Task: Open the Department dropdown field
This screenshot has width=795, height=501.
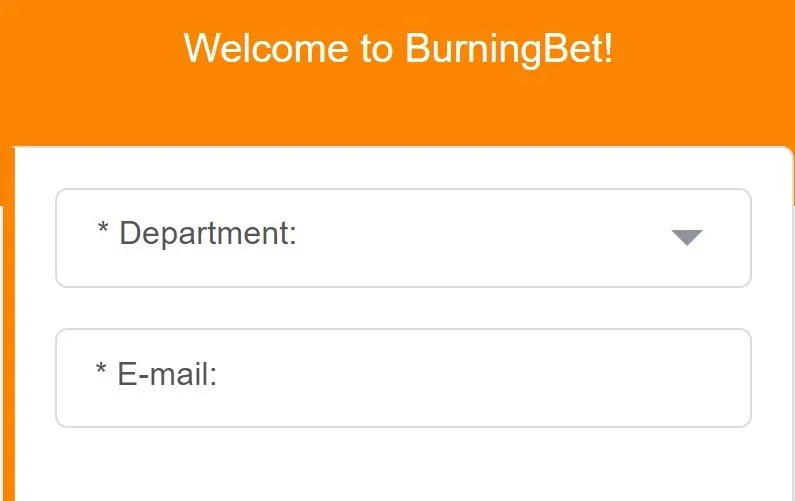Action: click(403, 238)
